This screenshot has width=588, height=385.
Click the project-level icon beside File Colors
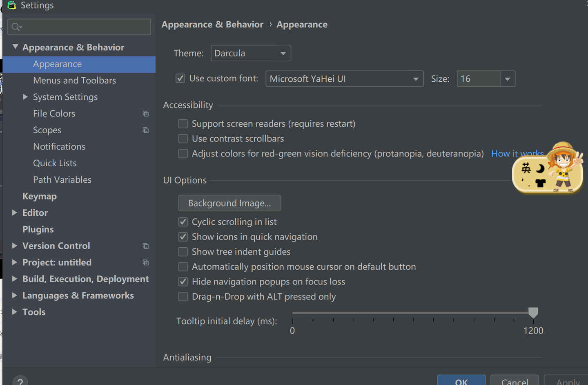point(145,114)
